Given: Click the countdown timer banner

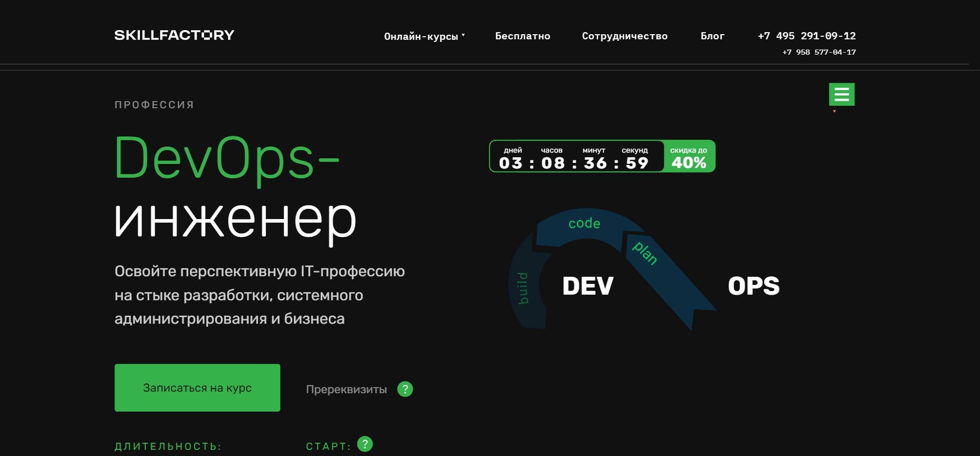Looking at the screenshot, I should [x=575, y=157].
